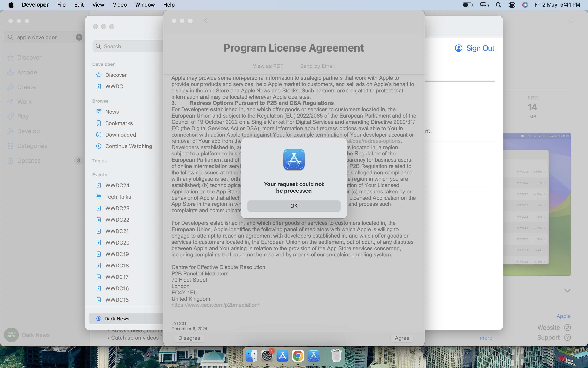The height and width of the screenshot is (368, 588).
Task: Click Sign Out in Developer account window
Action: pyautogui.click(x=475, y=48)
